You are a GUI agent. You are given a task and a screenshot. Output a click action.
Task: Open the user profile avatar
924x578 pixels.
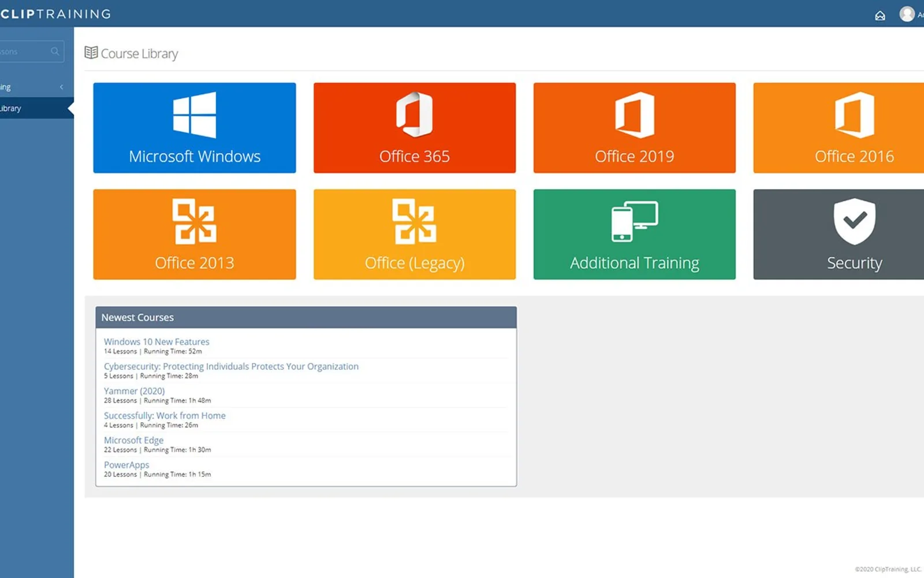907,14
